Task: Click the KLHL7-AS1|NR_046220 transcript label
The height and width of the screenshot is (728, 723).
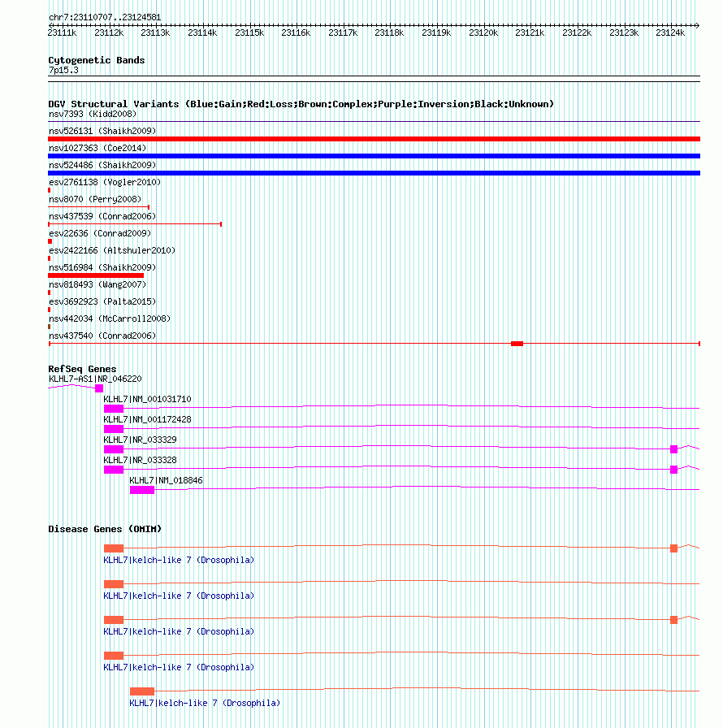Action: [x=95, y=379]
